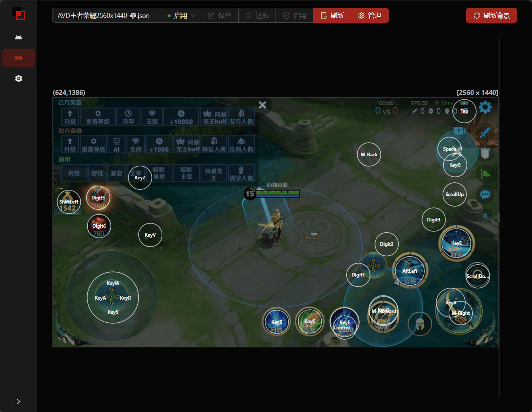Click the 保存 save button
The height and width of the screenshot is (412, 532).
pyautogui.click(x=220, y=16)
